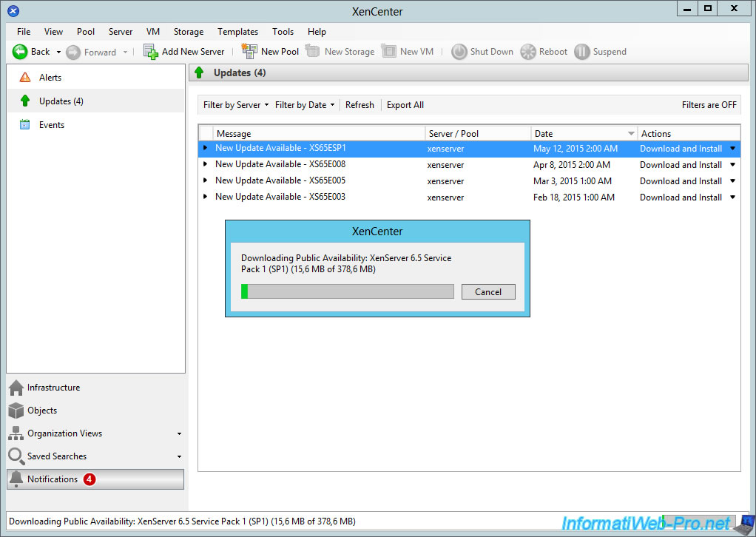The height and width of the screenshot is (537, 756).
Task: Click the Suspend pause icon
Action: tap(582, 52)
